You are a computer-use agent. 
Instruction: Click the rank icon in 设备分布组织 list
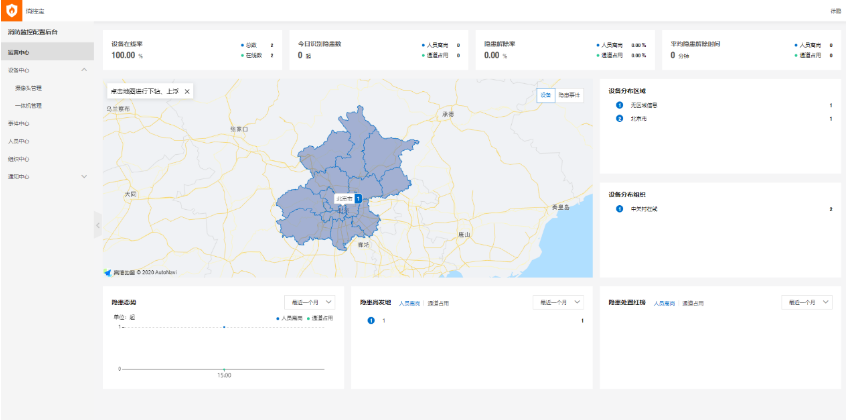tap(619, 208)
